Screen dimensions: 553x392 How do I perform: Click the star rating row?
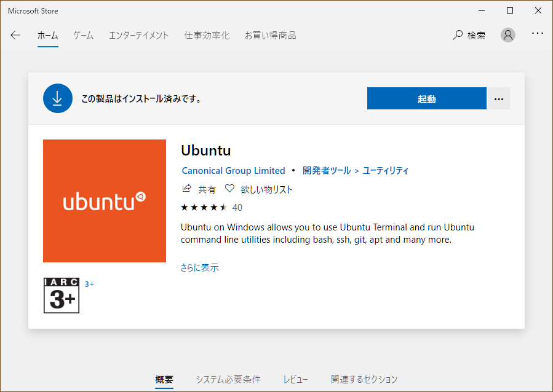coord(204,208)
